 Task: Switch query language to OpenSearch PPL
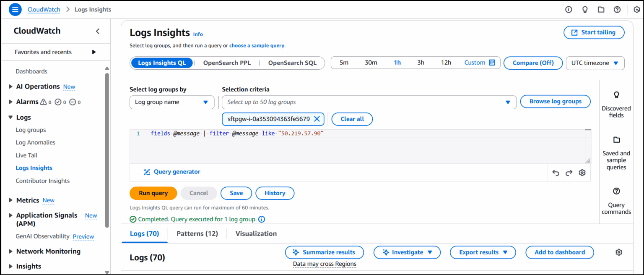click(x=226, y=63)
